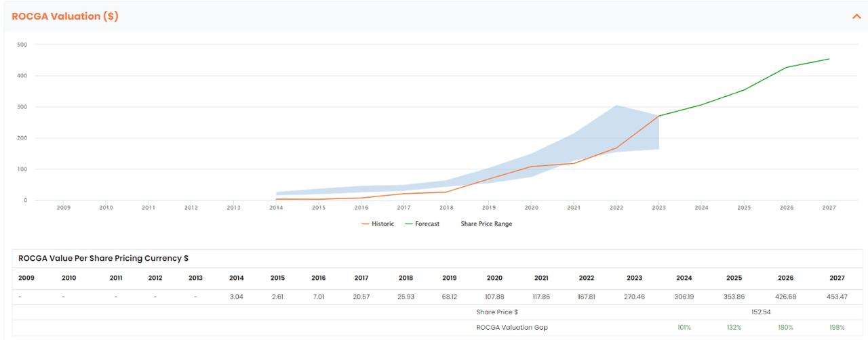
Task: Click the value 107.88 in the table
Action: 494,297
